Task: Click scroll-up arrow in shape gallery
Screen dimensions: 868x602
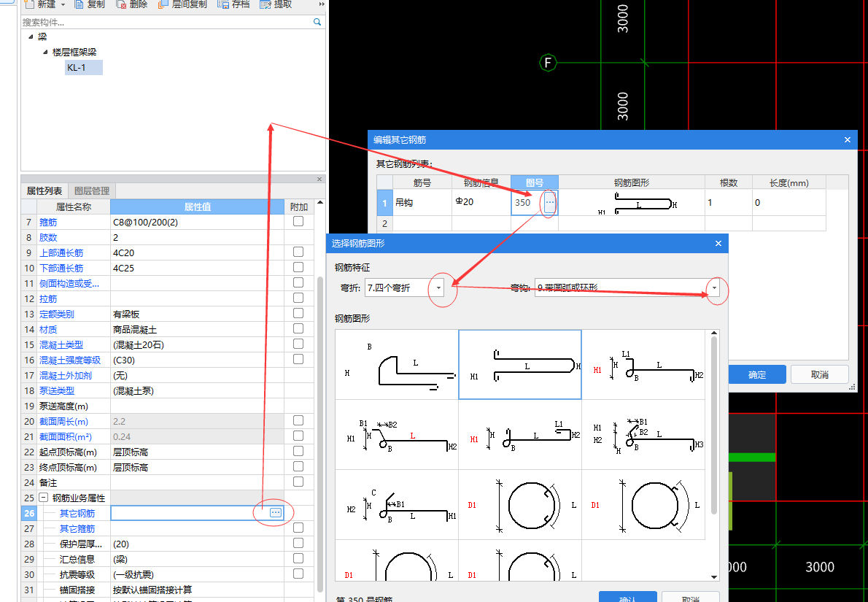Action: (x=714, y=333)
